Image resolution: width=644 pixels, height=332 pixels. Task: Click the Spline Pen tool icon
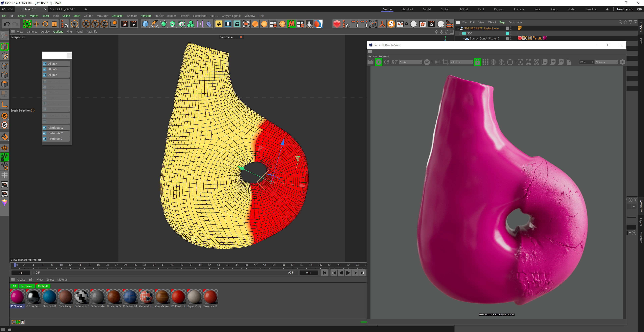[x=154, y=24]
